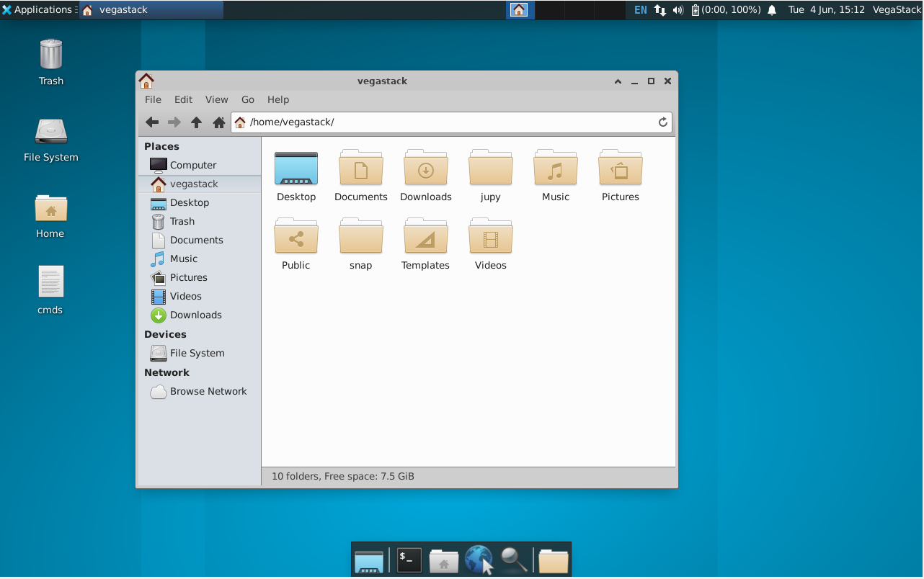Click the Show Desktop icon in the dock

[x=368, y=559]
